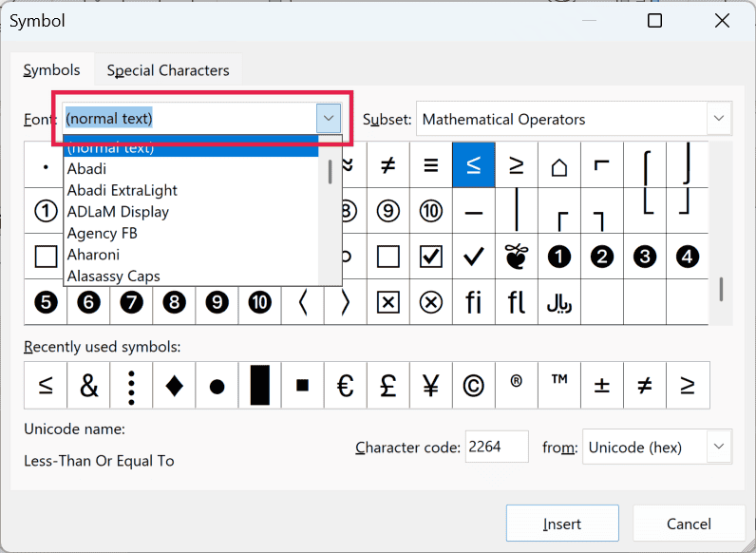The width and height of the screenshot is (756, 553).
Task: Select the ballot box with X symbol
Action: [x=388, y=302]
